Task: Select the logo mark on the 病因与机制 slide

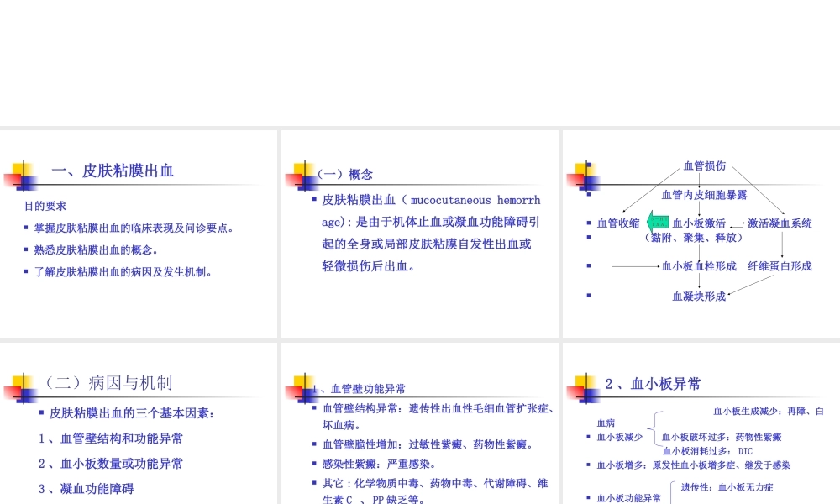Action: click(x=21, y=388)
